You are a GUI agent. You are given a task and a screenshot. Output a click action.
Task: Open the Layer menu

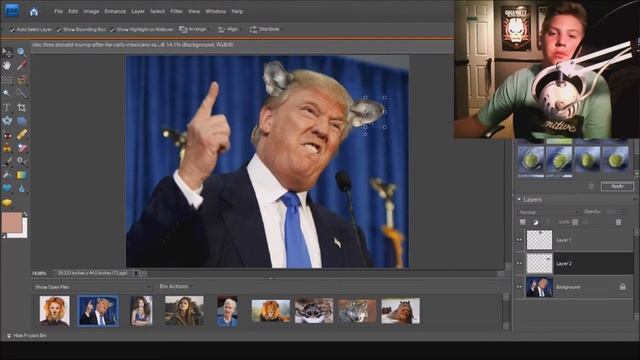coord(138,11)
